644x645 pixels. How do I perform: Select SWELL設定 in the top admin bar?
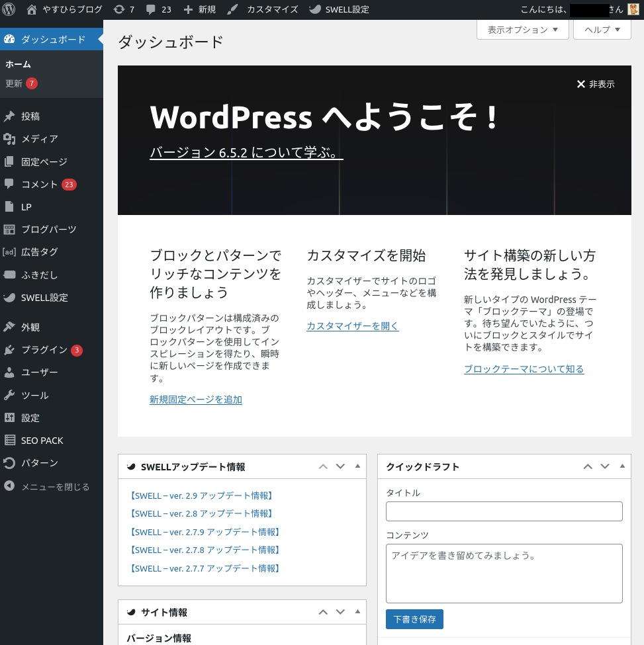[340, 9]
